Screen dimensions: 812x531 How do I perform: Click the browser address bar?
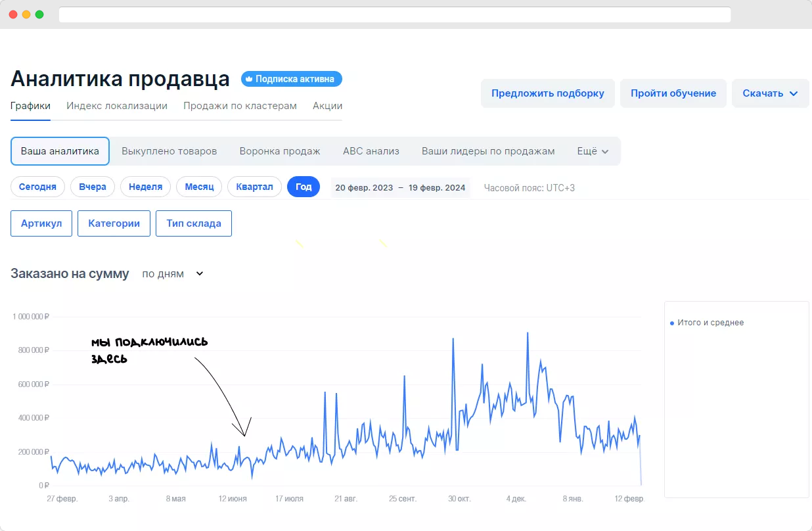(395, 14)
